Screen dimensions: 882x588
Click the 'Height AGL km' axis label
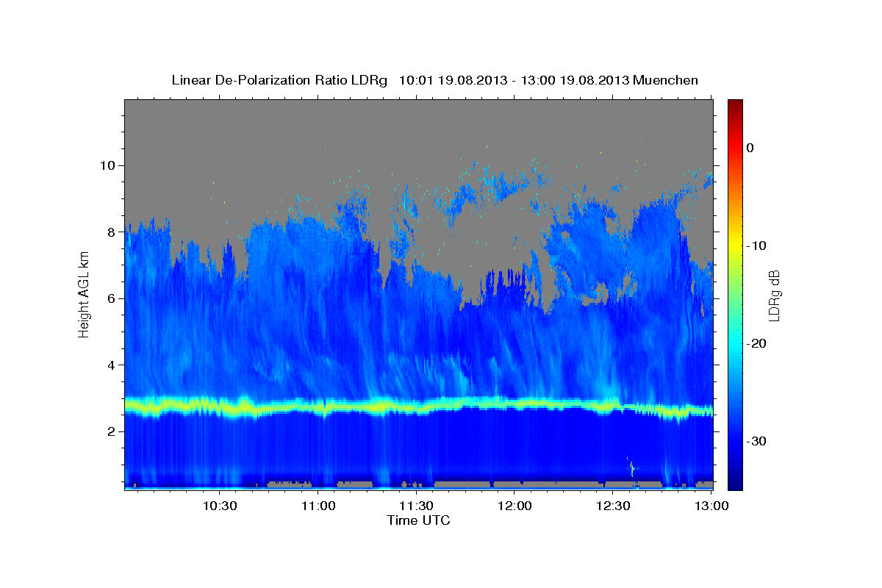click(85, 294)
